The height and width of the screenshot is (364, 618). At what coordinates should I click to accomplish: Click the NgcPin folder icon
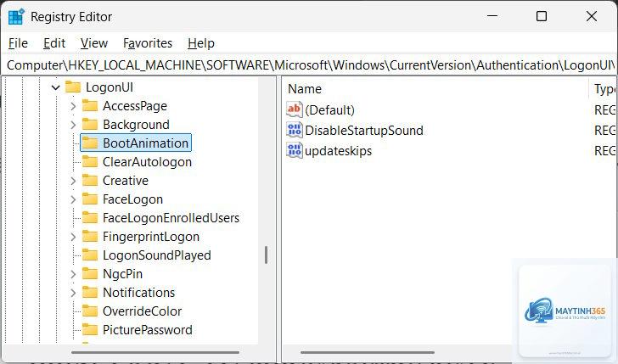pyautogui.click(x=90, y=273)
